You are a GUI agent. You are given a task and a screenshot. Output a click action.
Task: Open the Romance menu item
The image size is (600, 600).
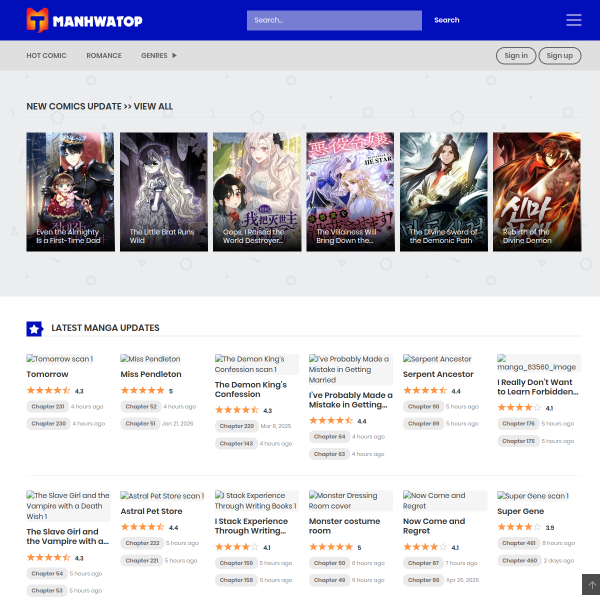pos(104,55)
